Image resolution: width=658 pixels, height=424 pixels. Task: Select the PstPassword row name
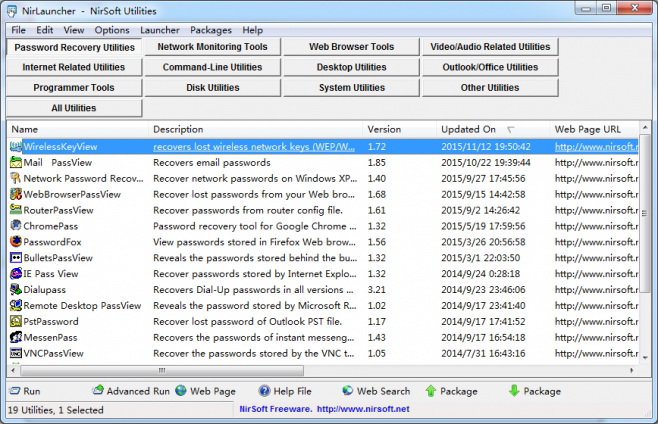pyautogui.click(x=51, y=322)
